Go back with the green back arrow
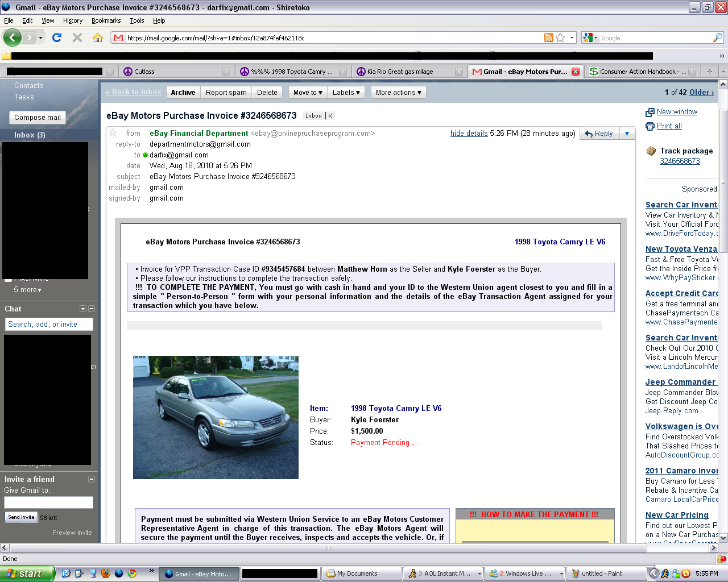The image size is (728, 582). pos(13,38)
